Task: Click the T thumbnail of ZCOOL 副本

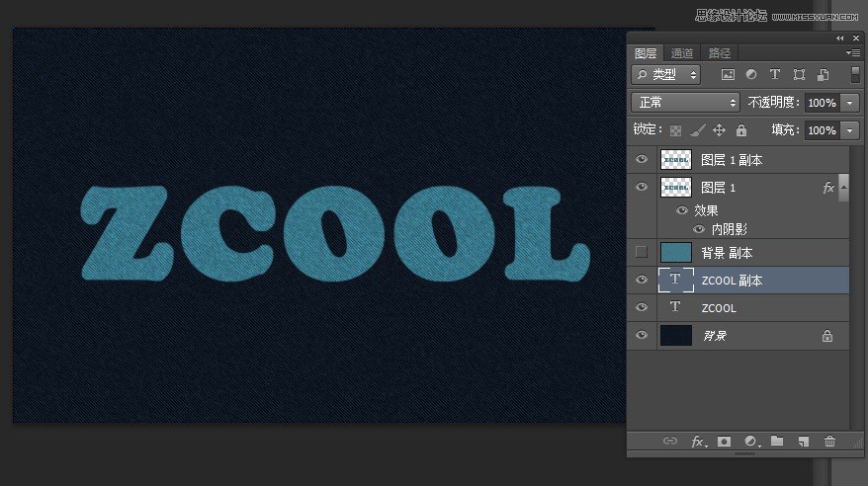Action: 676,280
